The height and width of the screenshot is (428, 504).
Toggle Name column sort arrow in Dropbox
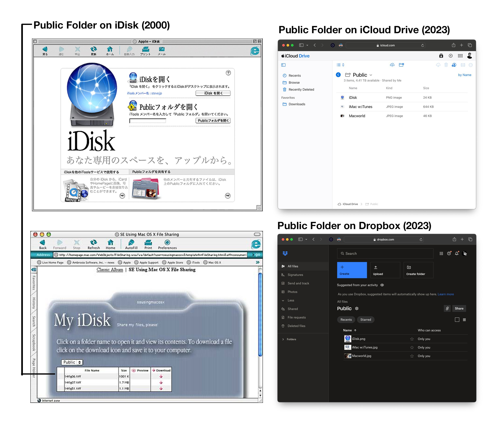355,330
